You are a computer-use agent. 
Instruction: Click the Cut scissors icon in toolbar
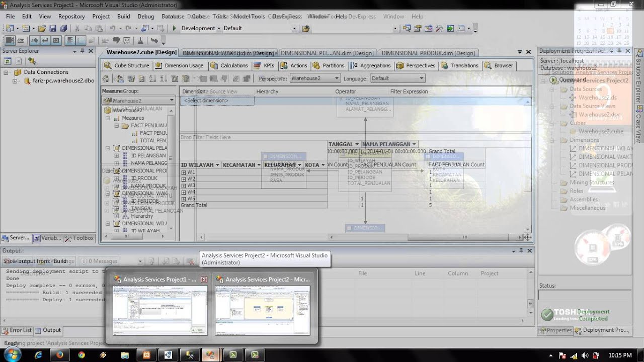76,29
